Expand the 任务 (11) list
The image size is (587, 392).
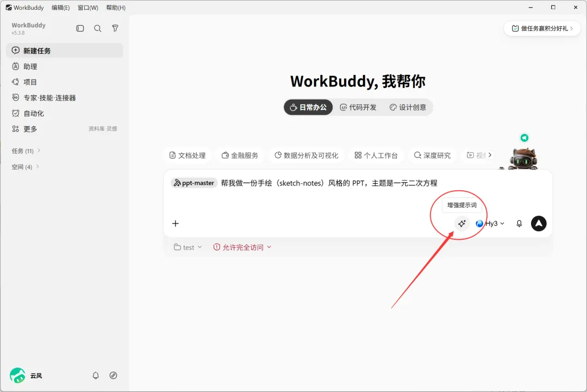[x=26, y=151]
